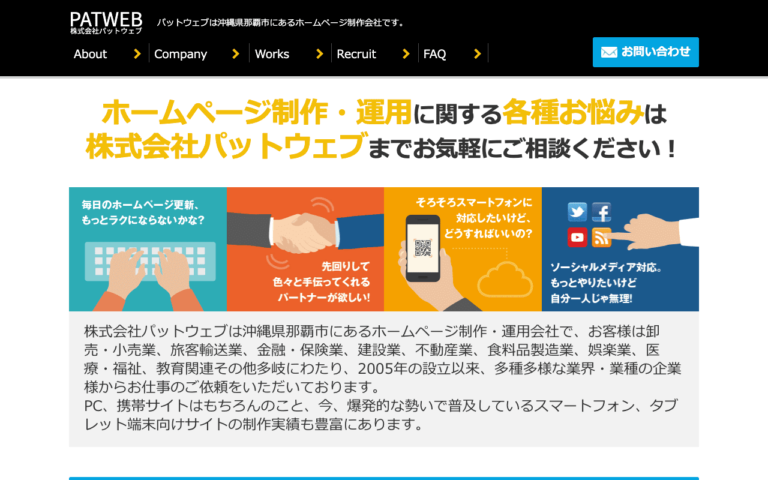Click the pointing hand illustration

point(654,231)
